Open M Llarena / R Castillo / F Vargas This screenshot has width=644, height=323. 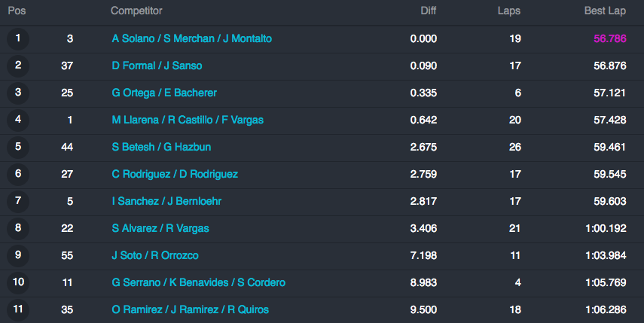188,120
